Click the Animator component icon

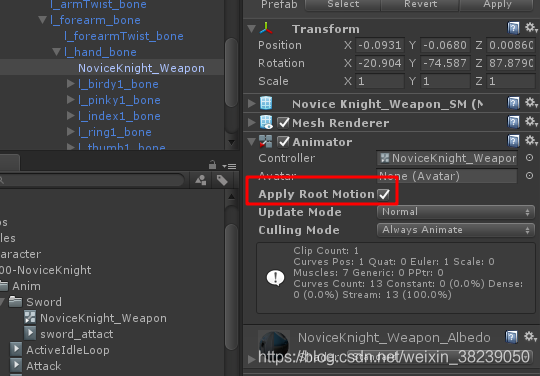tap(266, 142)
